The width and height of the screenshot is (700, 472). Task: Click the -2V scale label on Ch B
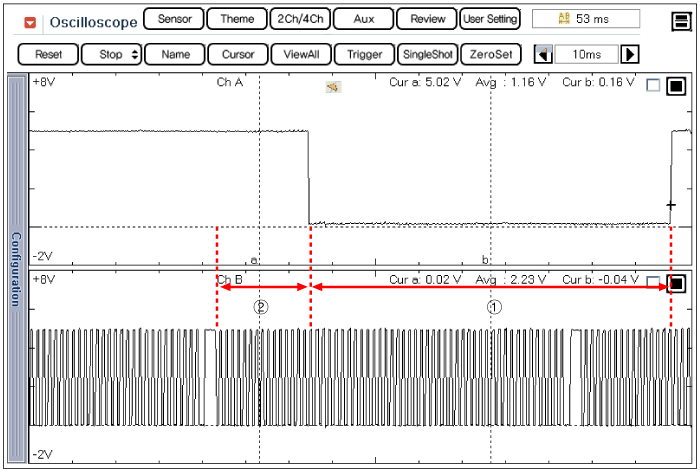43,455
